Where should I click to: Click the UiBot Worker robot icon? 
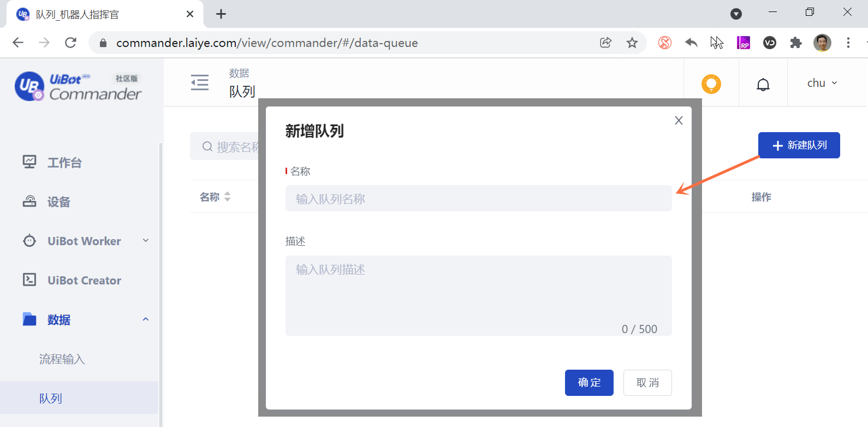(29, 241)
